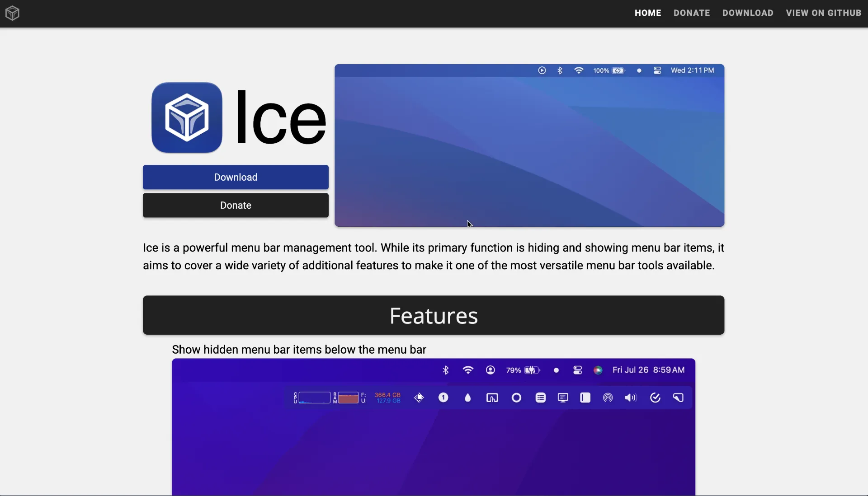Click the 100% battery indicator

click(609, 70)
